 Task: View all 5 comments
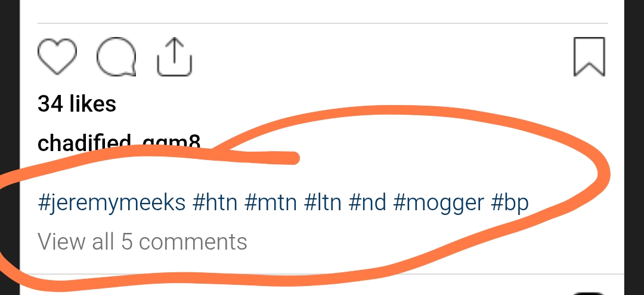click(x=142, y=241)
